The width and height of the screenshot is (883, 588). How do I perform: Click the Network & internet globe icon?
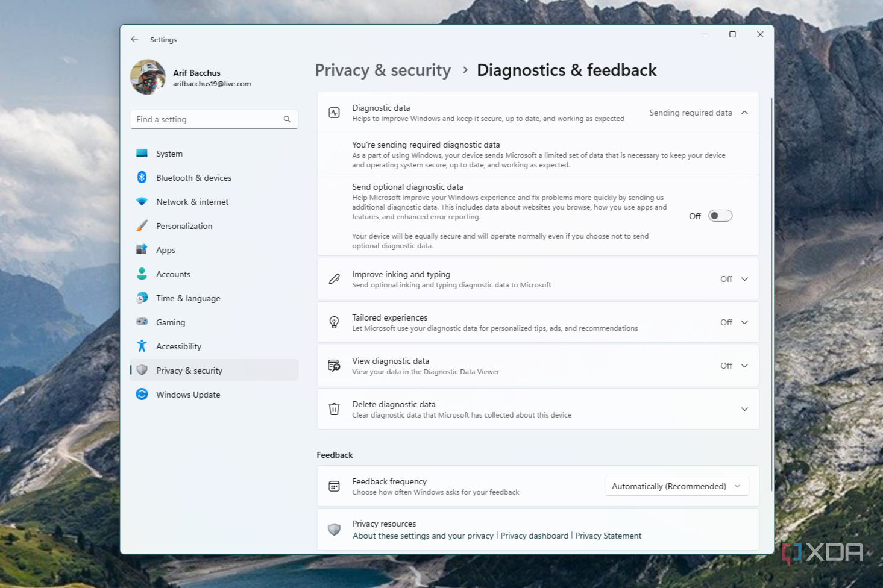pyautogui.click(x=142, y=202)
